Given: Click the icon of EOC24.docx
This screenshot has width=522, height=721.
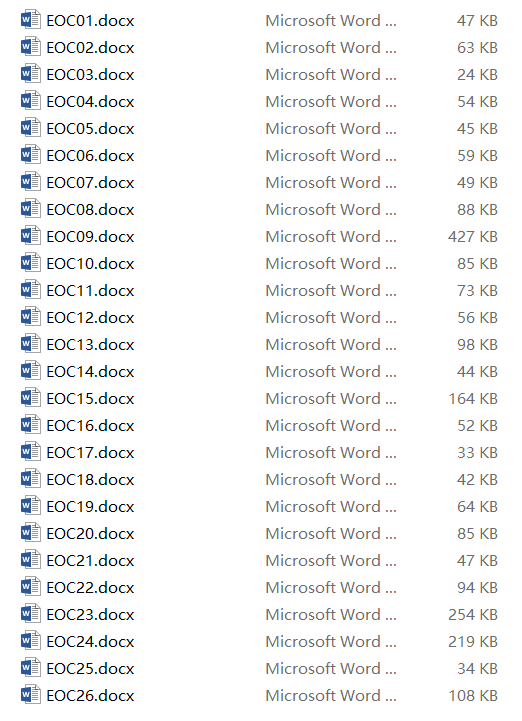Looking at the screenshot, I should 30,641.
